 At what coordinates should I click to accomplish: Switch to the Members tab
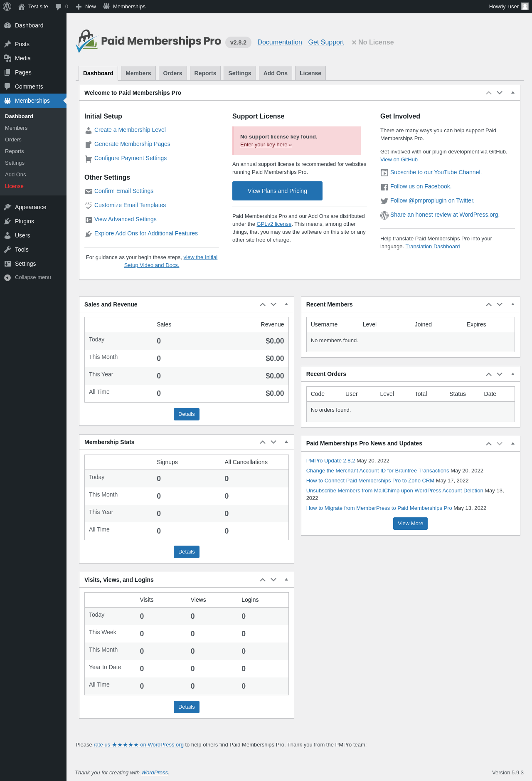click(138, 73)
